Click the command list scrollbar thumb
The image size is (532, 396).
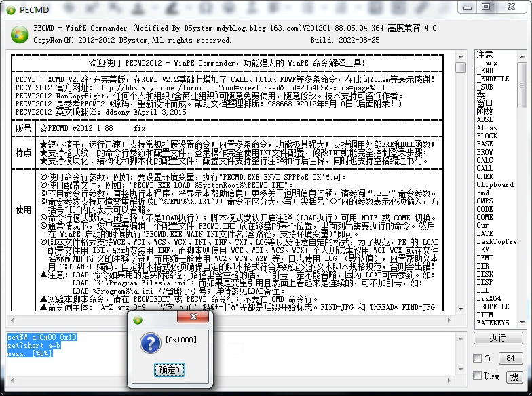coord(522,85)
